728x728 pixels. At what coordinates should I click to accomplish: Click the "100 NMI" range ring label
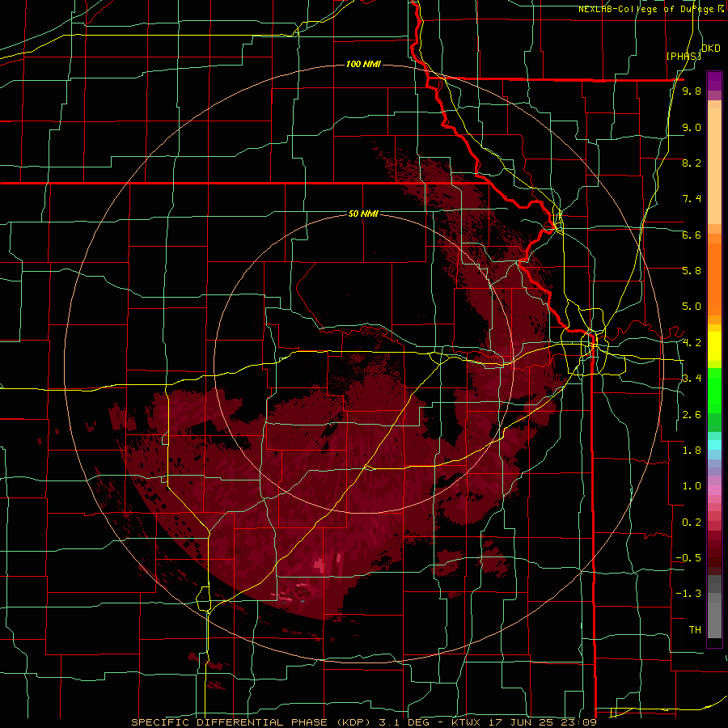pyautogui.click(x=363, y=64)
